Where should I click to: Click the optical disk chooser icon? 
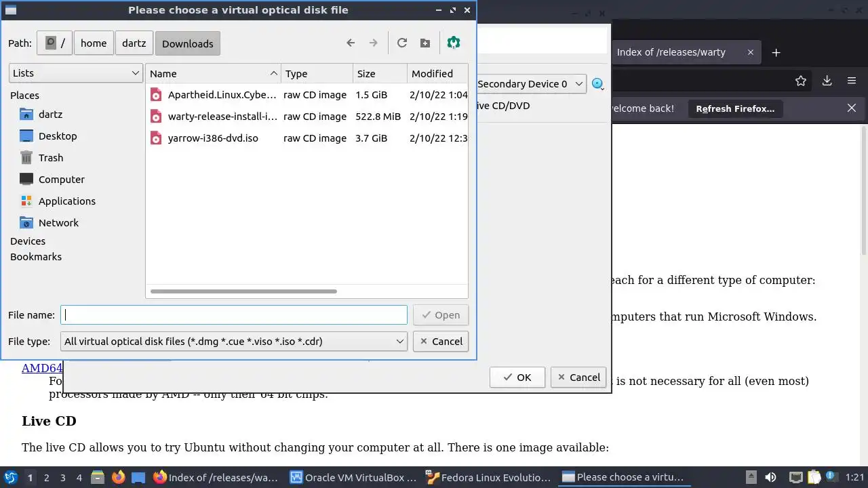click(597, 84)
